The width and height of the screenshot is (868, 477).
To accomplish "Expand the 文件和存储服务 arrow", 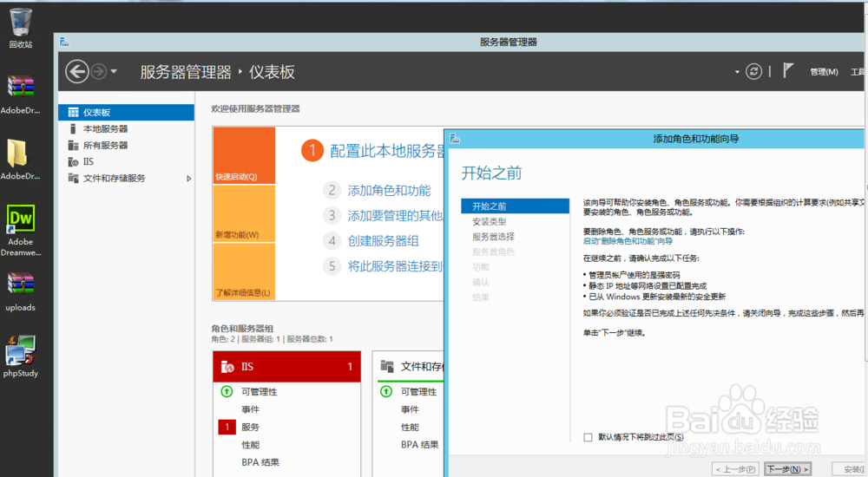I will point(188,178).
